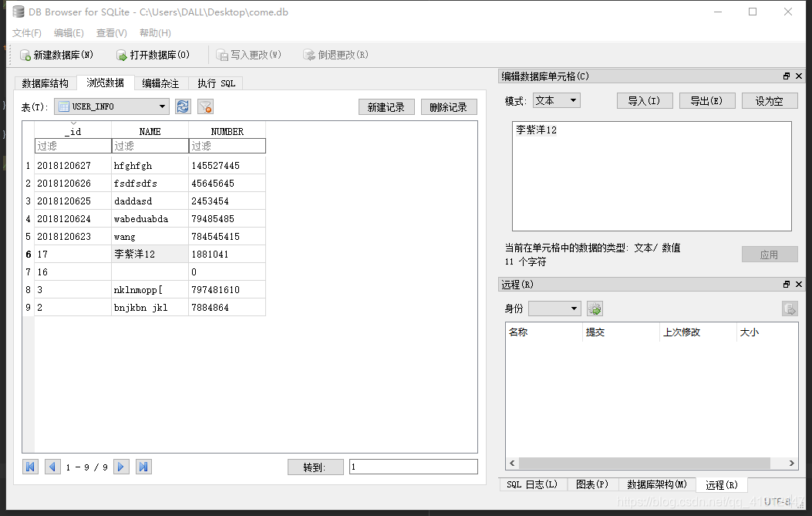Switch to the 执行SQL tab
812x516 pixels.
point(215,83)
